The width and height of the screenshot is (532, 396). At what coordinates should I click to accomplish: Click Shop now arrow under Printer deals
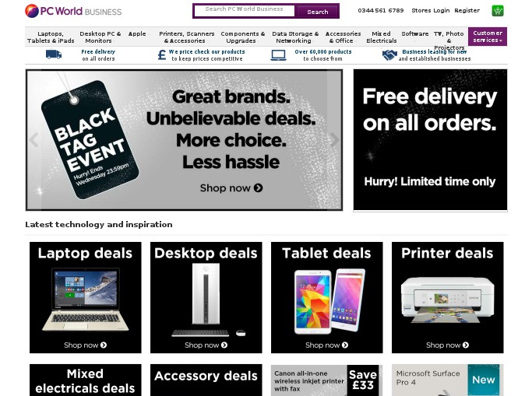[x=466, y=345]
